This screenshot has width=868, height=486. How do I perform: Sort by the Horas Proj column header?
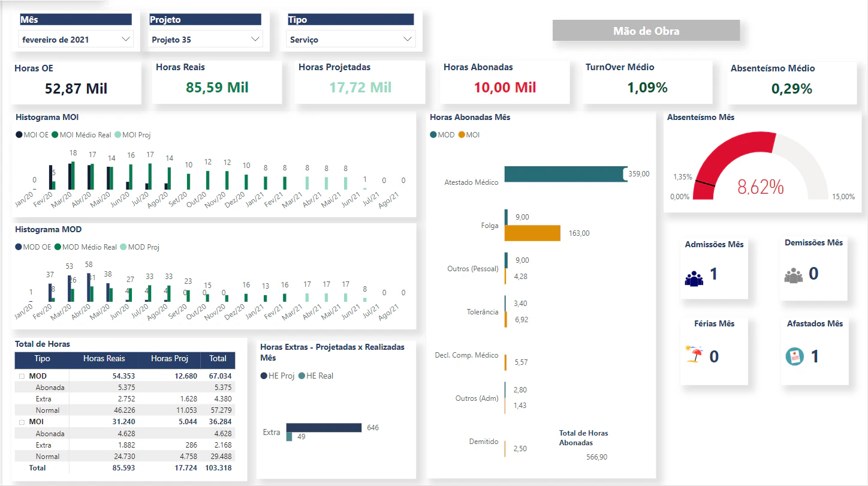click(x=170, y=359)
